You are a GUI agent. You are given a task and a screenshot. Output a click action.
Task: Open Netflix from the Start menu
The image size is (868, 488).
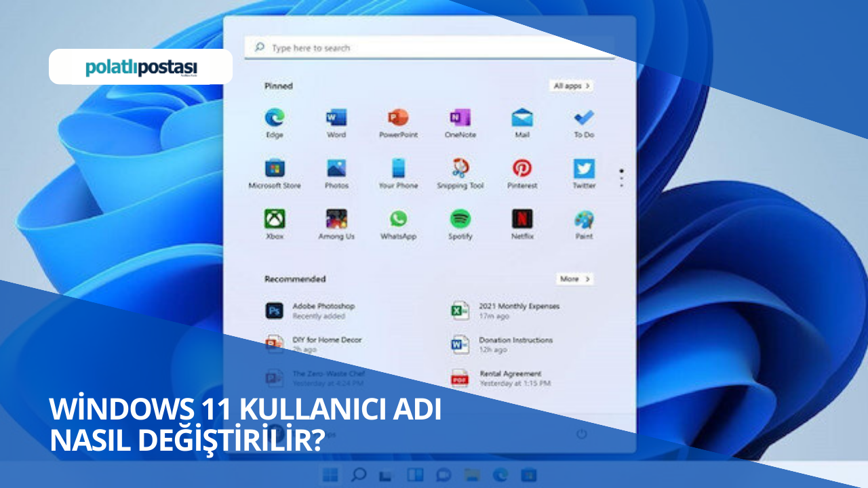tap(521, 220)
